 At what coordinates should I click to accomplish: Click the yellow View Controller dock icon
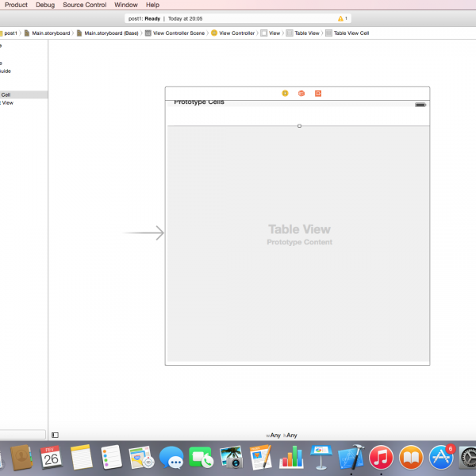(285, 93)
